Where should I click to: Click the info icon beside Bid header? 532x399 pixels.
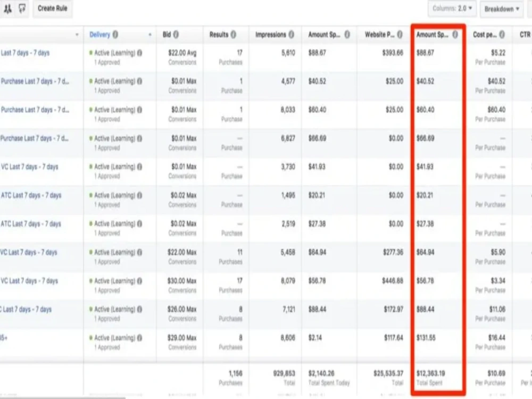click(x=176, y=35)
